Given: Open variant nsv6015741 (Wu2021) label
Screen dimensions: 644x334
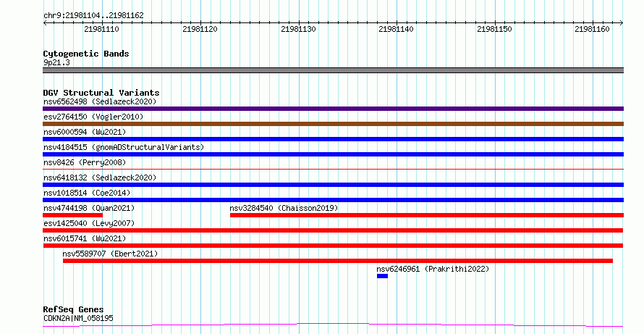Looking at the screenshot, I should (85, 238).
